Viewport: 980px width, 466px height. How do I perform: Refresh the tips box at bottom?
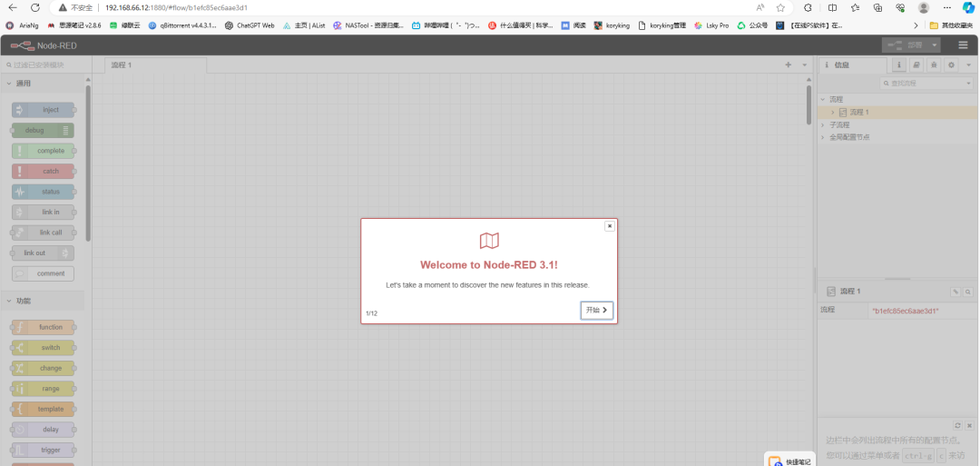click(x=957, y=425)
